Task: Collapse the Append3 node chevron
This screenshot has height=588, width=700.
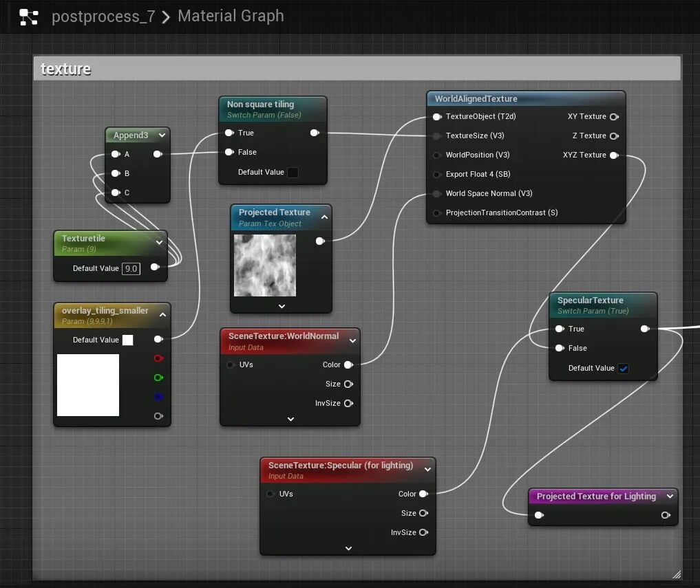Action: (x=162, y=135)
